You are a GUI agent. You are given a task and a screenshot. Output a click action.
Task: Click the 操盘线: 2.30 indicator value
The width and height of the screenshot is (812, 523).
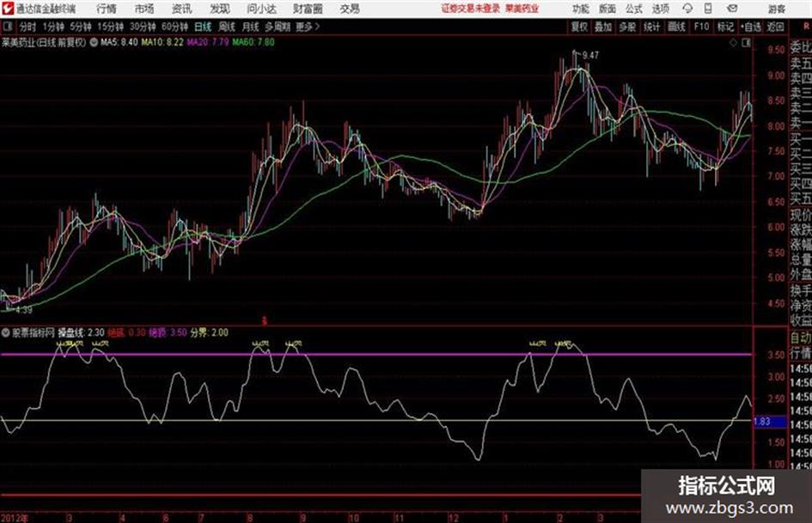(x=81, y=332)
